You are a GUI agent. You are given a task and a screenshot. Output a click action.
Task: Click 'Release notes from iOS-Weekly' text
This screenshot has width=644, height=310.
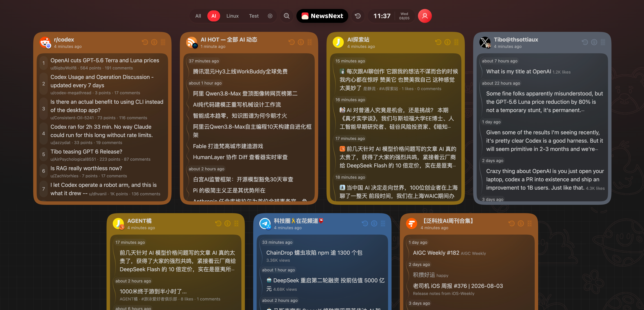pyautogui.click(x=444, y=294)
